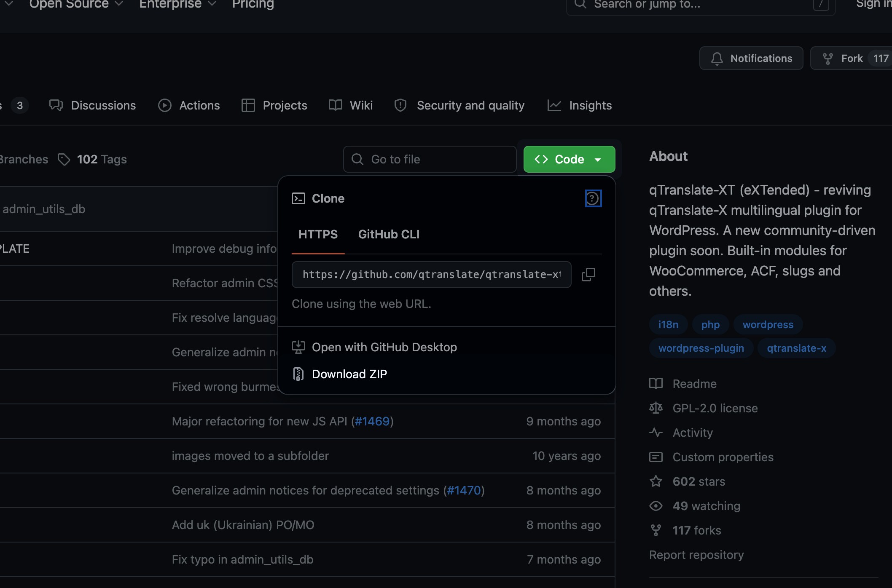This screenshot has height=588, width=892.
Task: Open the wordpress topic tag
Action: point(768,324)
